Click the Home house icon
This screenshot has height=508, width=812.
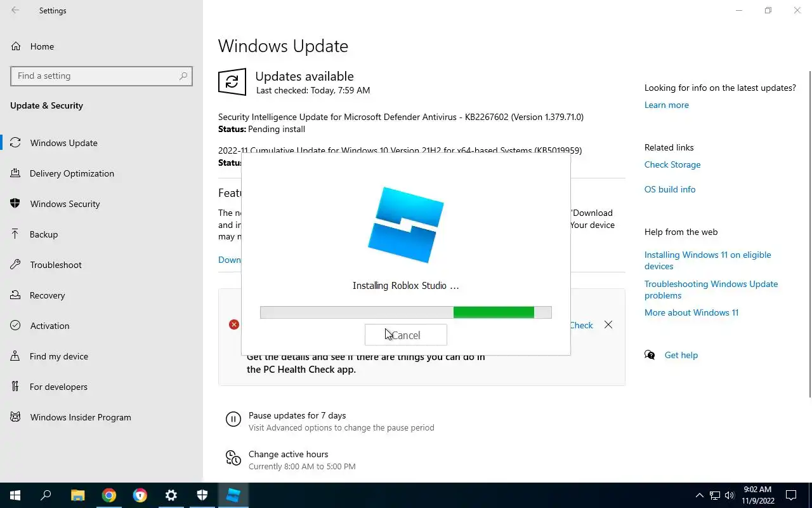click(16, 46)
